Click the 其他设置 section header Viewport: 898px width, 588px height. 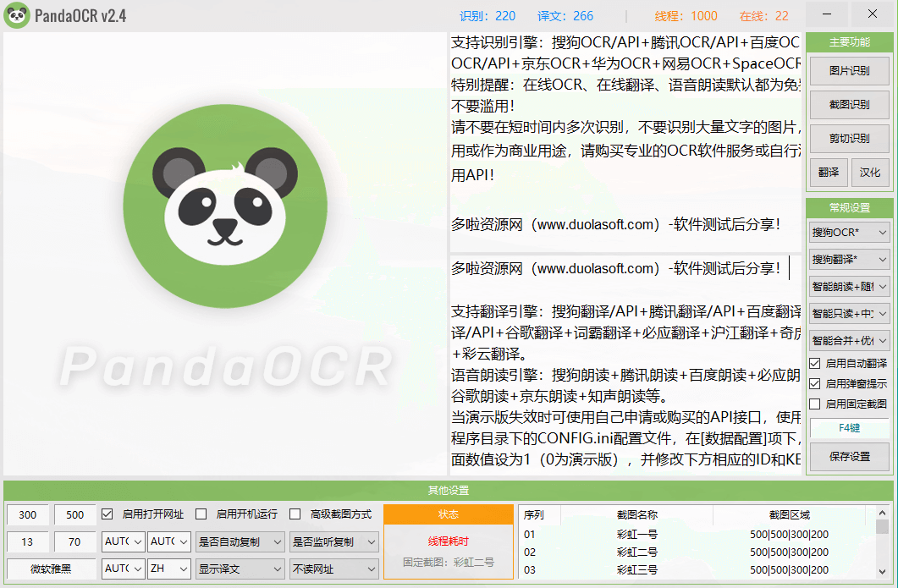coord(449,491)
